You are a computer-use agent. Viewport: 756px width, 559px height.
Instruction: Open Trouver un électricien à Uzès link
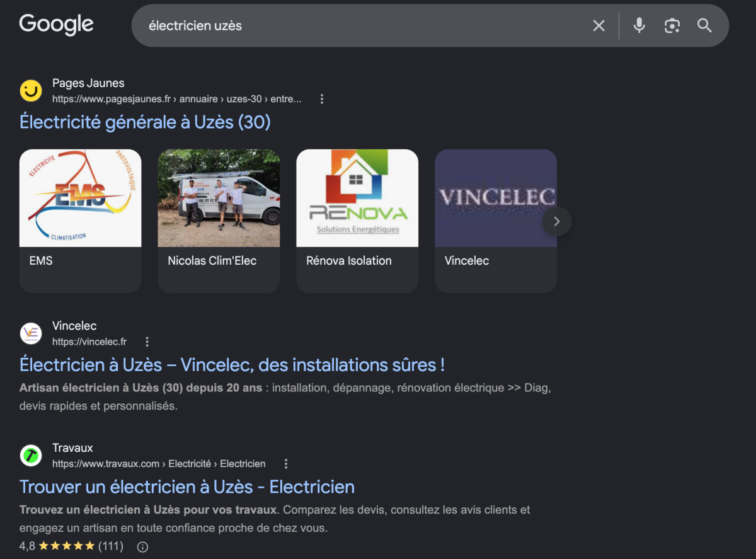[187, 487]
